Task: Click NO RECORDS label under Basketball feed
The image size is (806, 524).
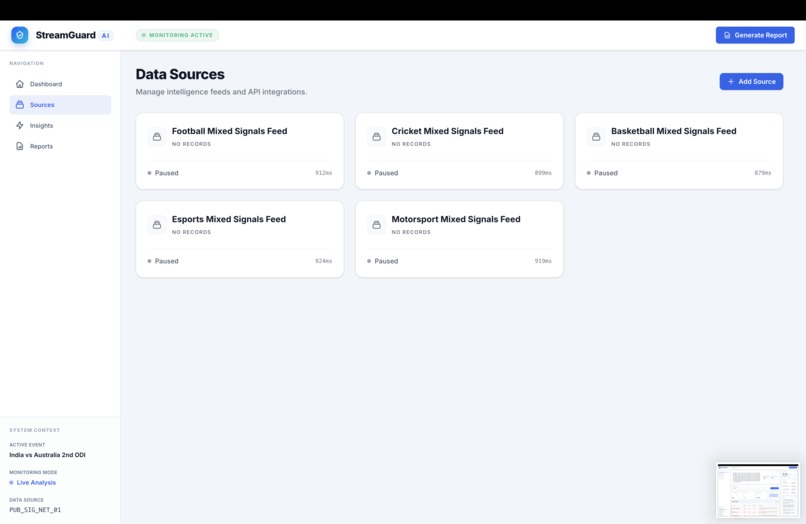Action: coord(630,144)
